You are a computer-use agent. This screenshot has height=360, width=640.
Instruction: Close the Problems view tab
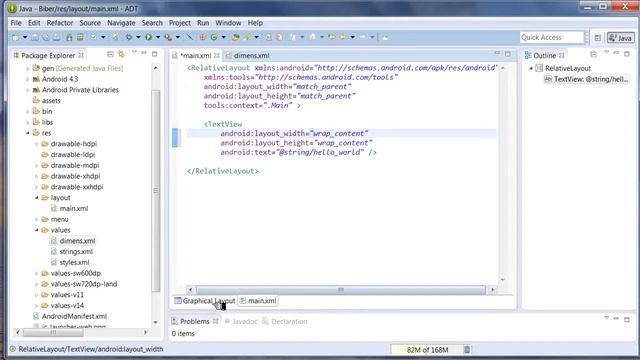tap(216, 321)
